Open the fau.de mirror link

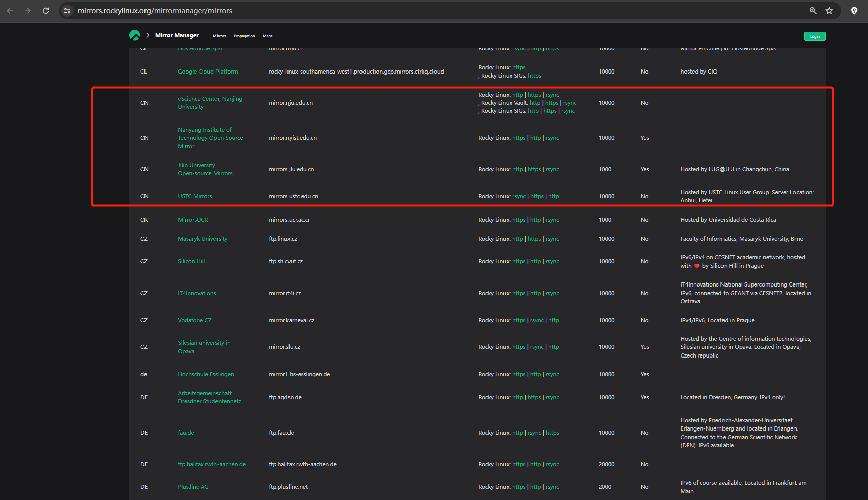(x=186, y=433)
